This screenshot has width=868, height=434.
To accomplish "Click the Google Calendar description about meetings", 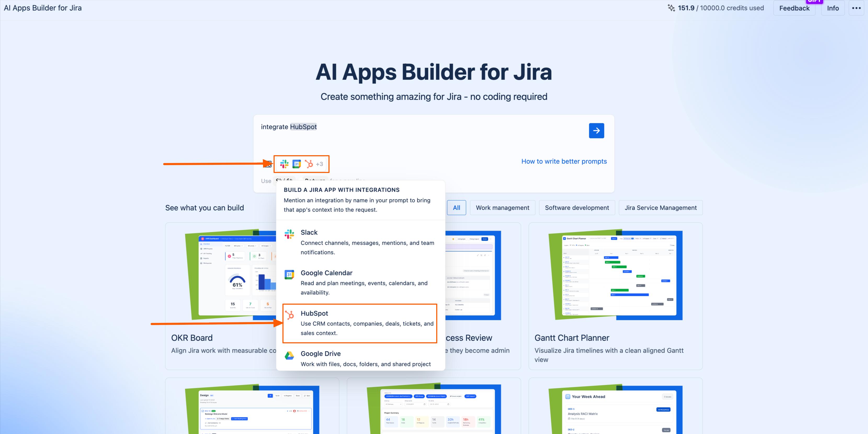I will (364, 288).
